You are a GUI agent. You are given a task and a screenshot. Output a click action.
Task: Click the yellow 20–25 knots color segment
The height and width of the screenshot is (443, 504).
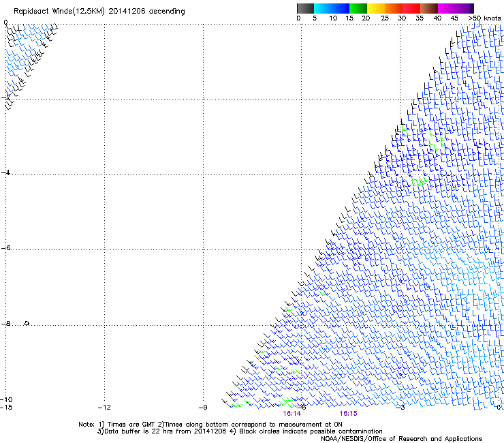[x=376, y=8]
